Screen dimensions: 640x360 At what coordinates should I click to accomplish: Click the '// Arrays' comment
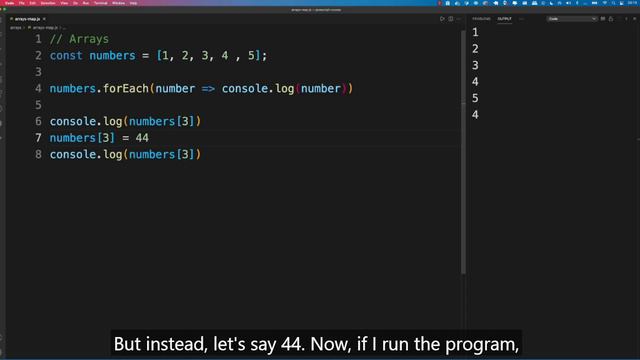tap(79, 39)
